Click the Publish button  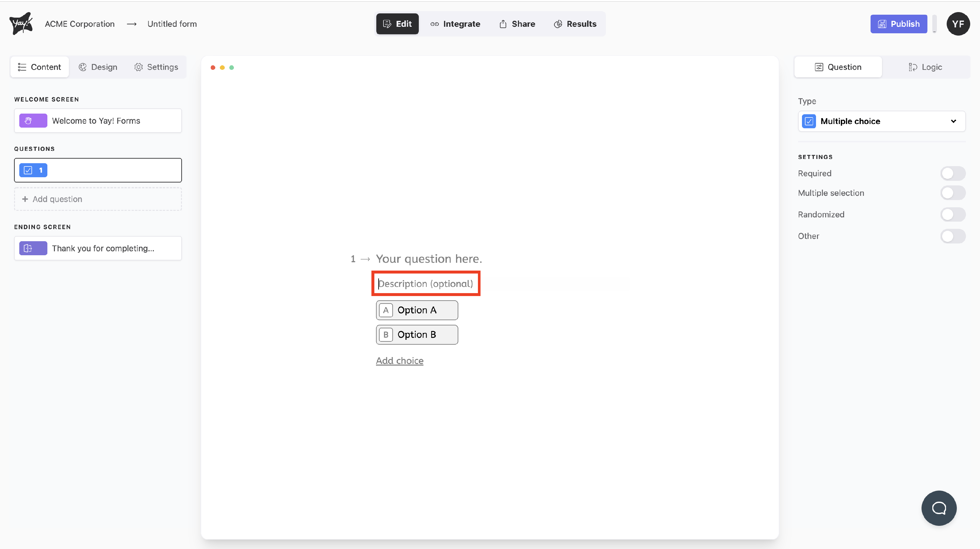click(x=898, y=24)
